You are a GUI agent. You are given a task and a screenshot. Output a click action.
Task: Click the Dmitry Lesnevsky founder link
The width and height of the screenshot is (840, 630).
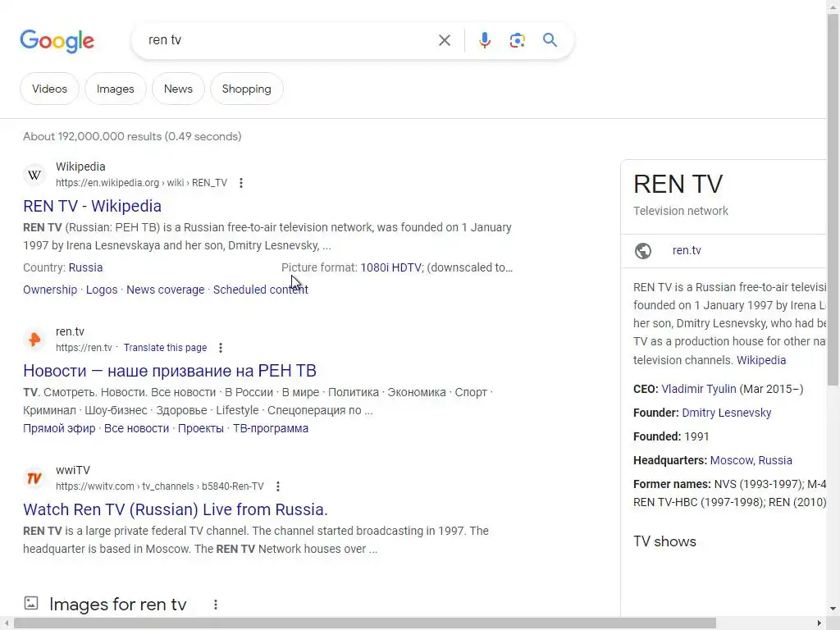tap(727, 413)
